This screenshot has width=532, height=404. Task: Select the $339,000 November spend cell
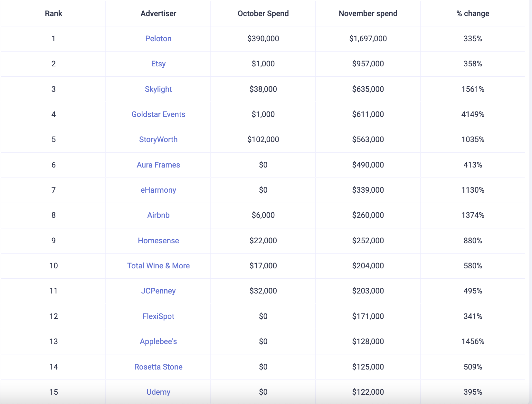[x=368, y=190]
